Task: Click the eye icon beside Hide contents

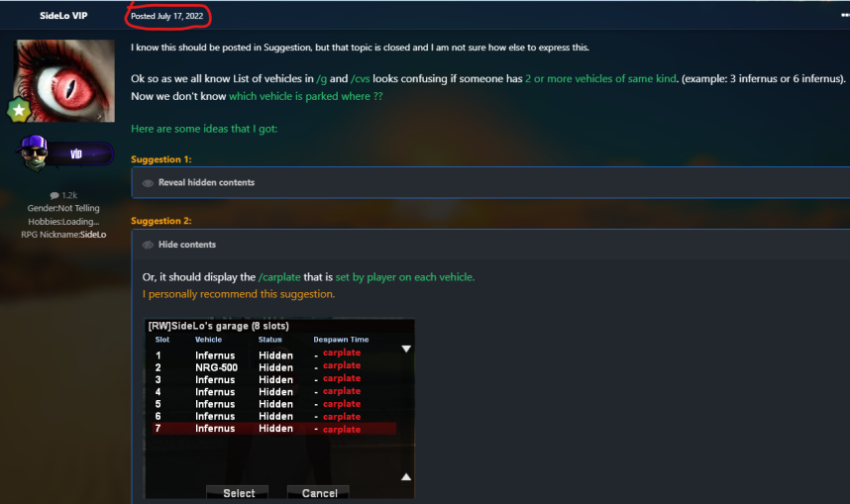Action: 148,245
